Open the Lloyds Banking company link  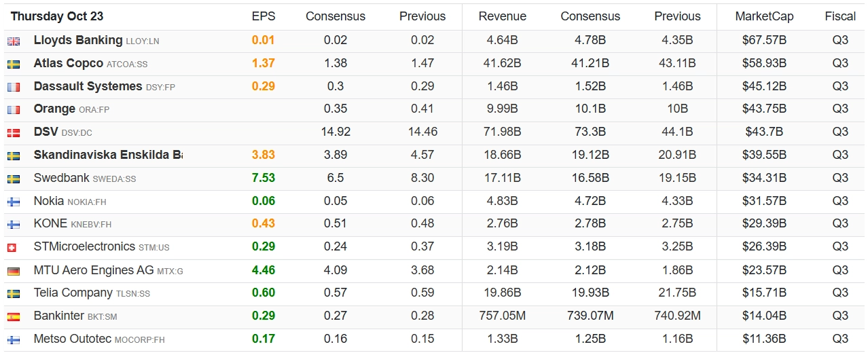click(x=78, y=41)
